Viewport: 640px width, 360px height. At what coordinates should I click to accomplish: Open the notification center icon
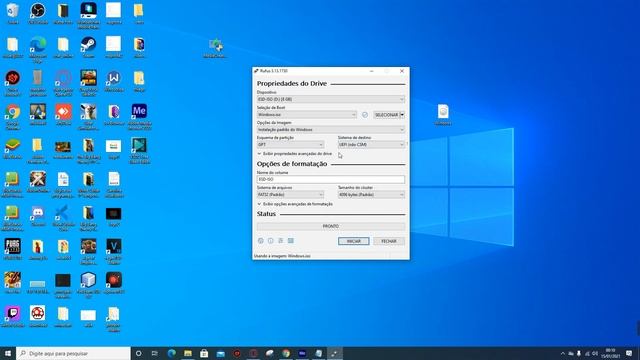pyautogui.click(x=629, y=353)
